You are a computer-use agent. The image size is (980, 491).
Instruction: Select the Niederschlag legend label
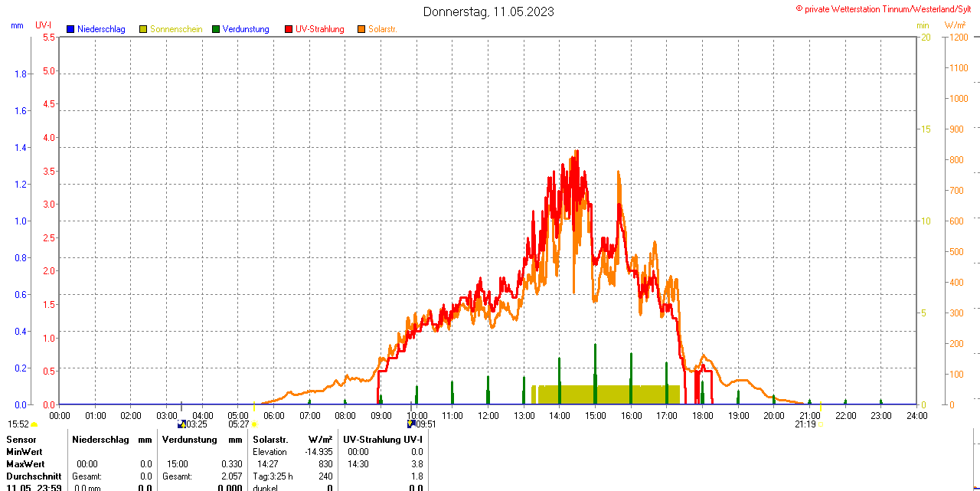point(100,29)
